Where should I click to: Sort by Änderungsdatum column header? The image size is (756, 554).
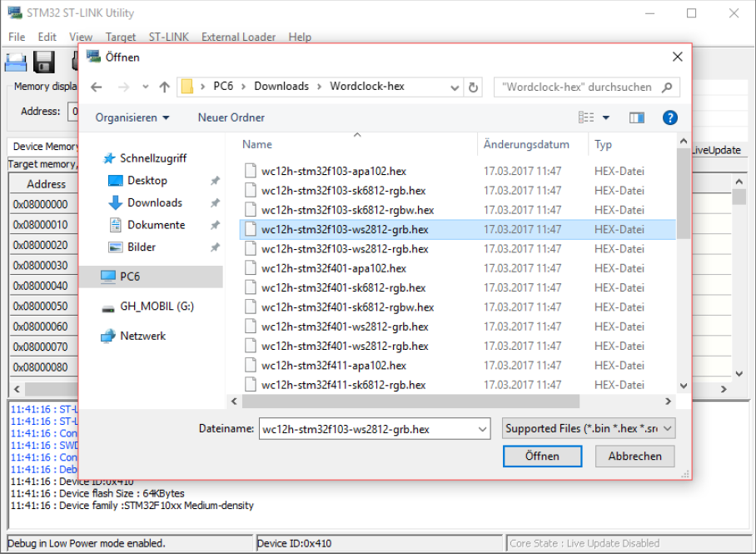coord(533,144)
